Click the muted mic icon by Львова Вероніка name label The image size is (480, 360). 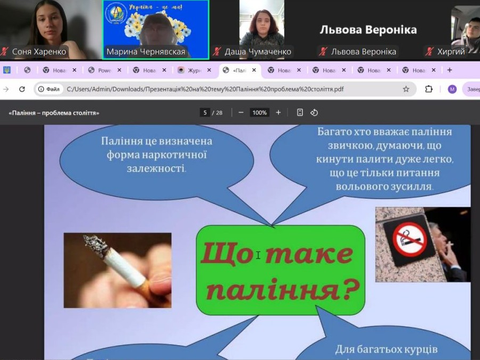(323, 52)
